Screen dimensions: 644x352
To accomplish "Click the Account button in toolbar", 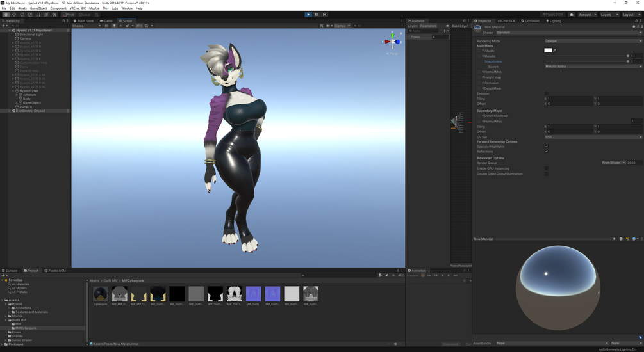I will click(x=587, y=14).
